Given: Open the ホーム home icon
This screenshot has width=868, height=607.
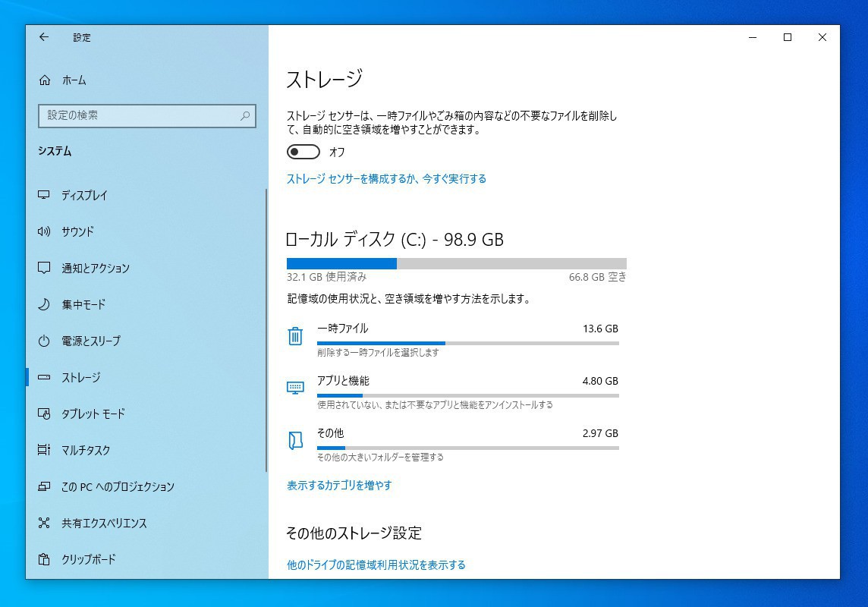Looking at the screenshot, I should click(x=44, y=80).
